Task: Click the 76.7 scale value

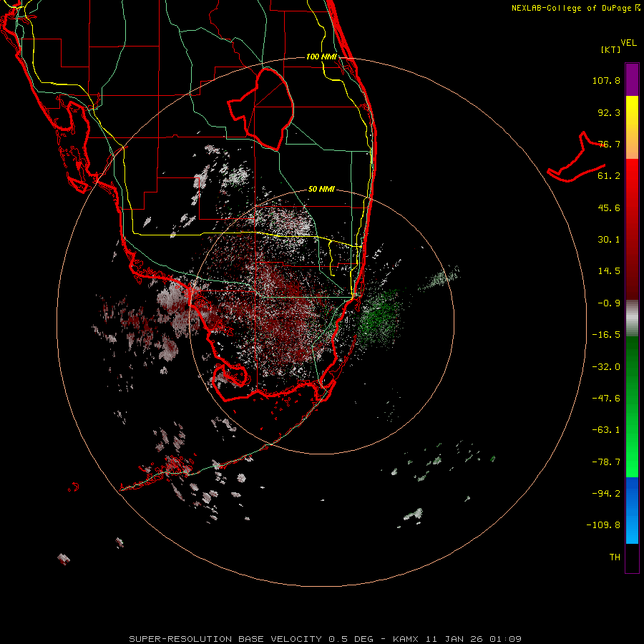Action: click(609, 144)
